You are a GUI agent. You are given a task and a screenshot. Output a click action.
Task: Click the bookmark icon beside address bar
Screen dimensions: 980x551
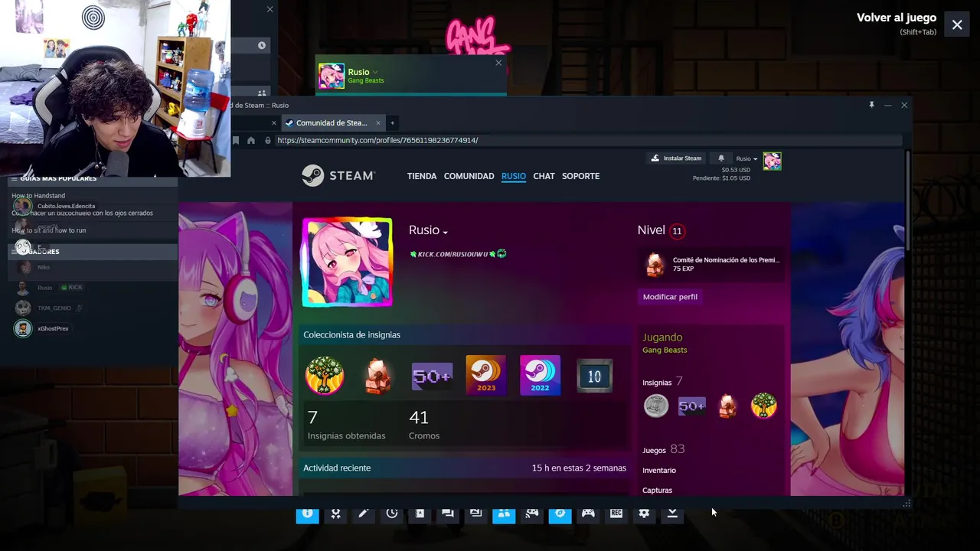(236, 140)
